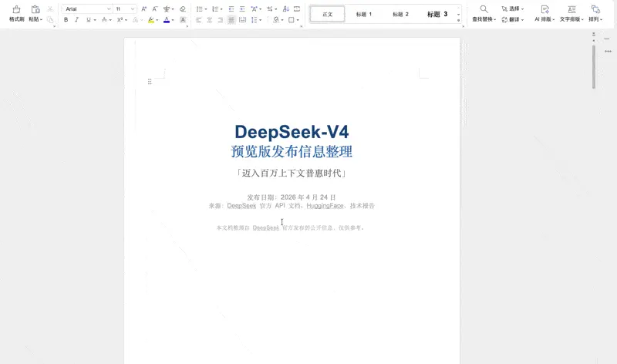Align text right
The image size is (617, 364).
click(221, 20)
